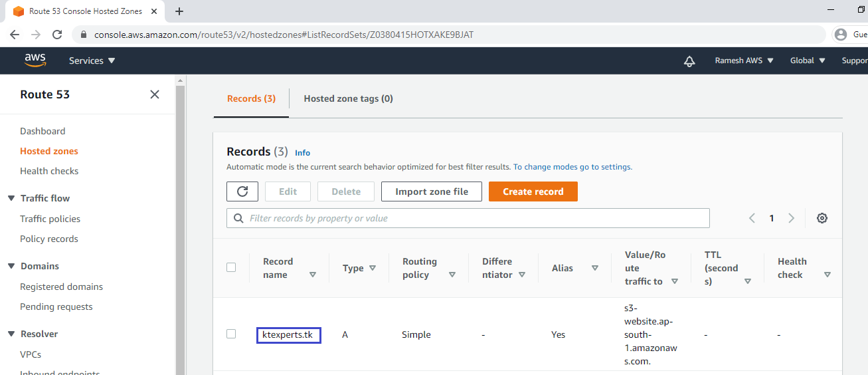Click the browser forward arrow
Image resolution: width=868 pixels, height=375 pixels.
(36, 35)
